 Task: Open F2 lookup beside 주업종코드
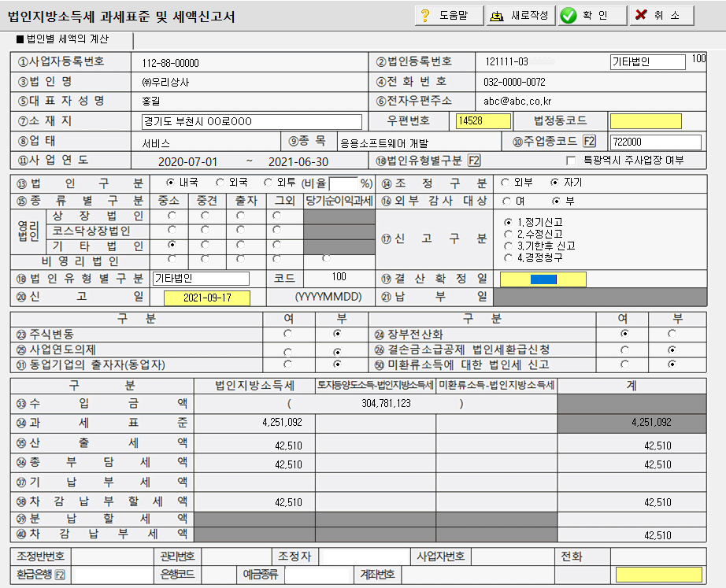pos(589,141)
